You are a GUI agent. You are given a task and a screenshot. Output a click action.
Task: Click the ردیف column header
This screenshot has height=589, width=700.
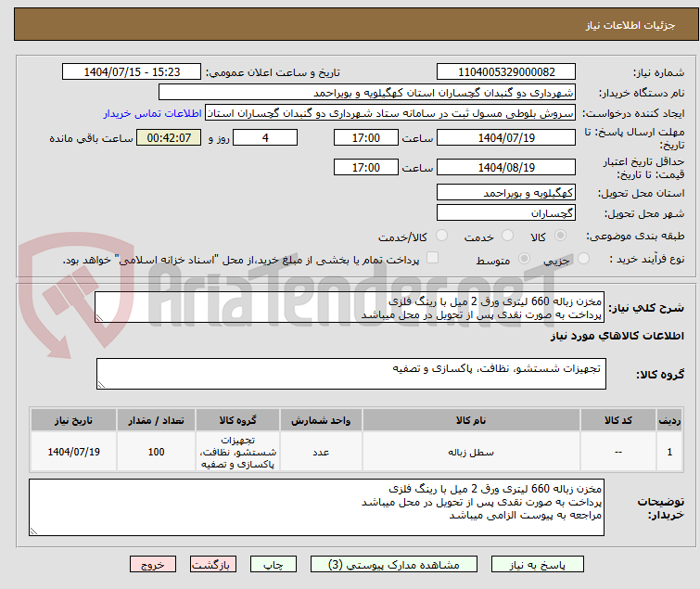pos(669,420)
